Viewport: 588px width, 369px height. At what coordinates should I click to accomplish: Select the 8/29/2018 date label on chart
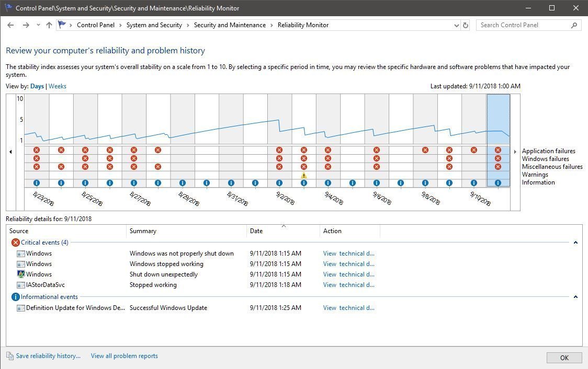[x=189, y=199]
